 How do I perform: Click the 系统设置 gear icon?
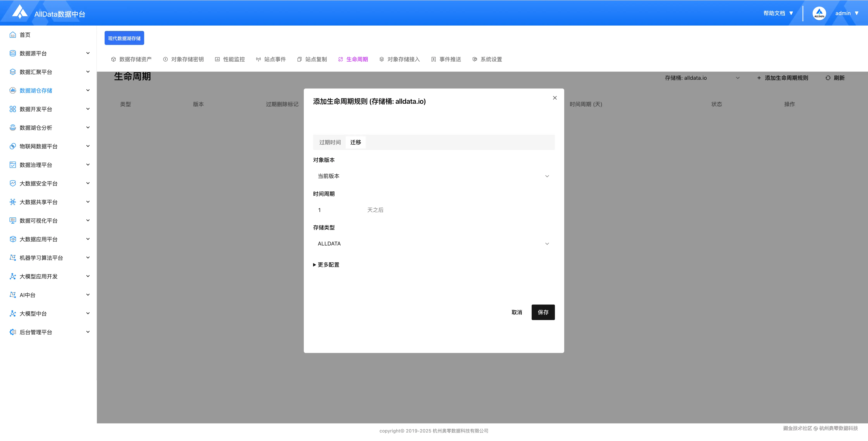474,59
